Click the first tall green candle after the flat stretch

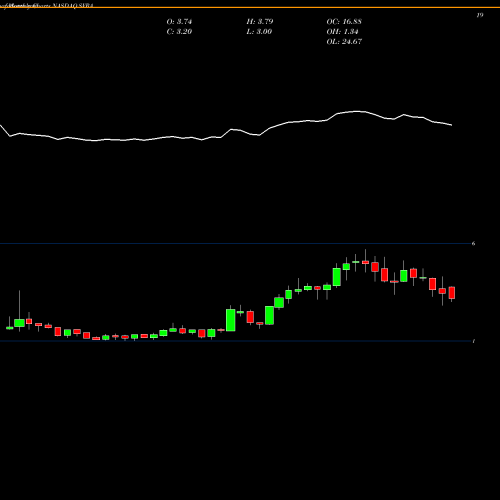coord(231,320)
